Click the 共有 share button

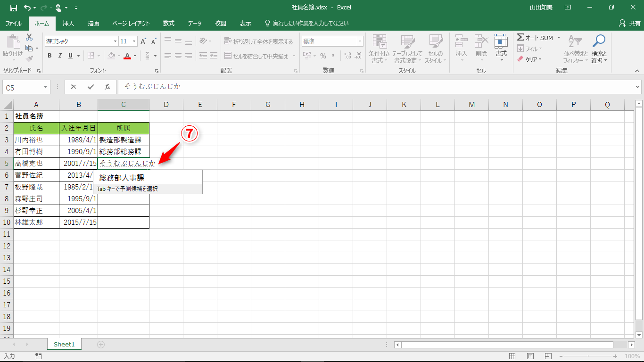pos(630,23)
